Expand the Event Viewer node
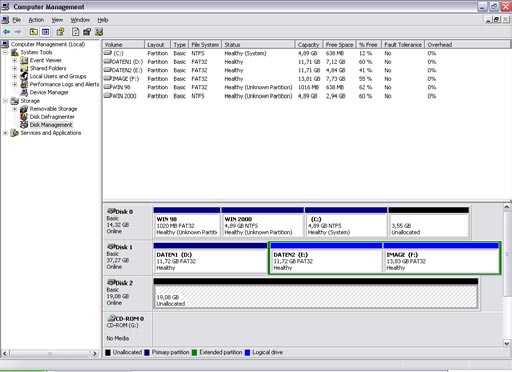512x372 pixels. (x=15, y=60)
